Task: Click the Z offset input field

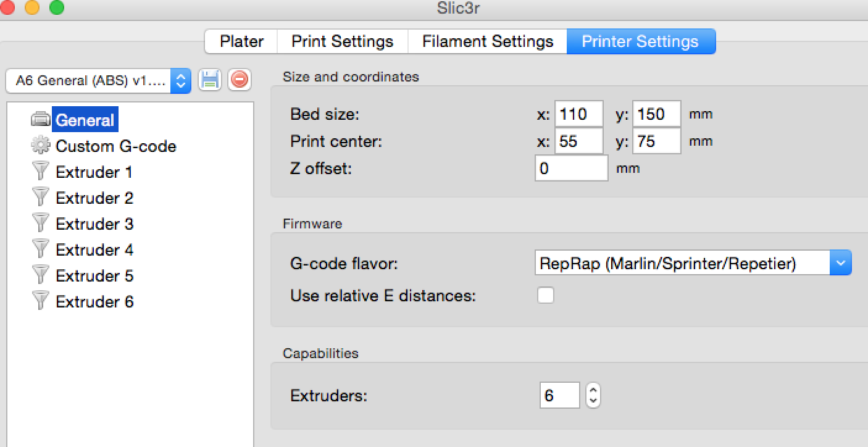Action: coord(571,168)
